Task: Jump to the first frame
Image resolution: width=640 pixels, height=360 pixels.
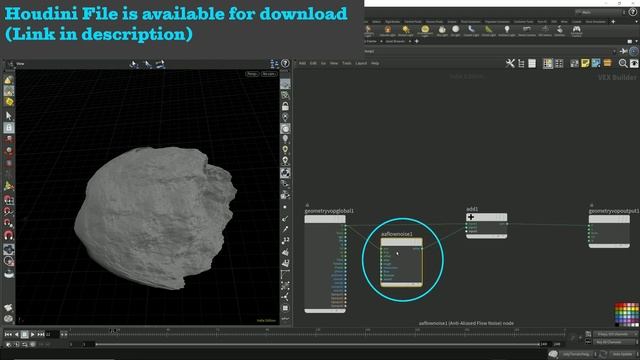Action: point(8,334)
